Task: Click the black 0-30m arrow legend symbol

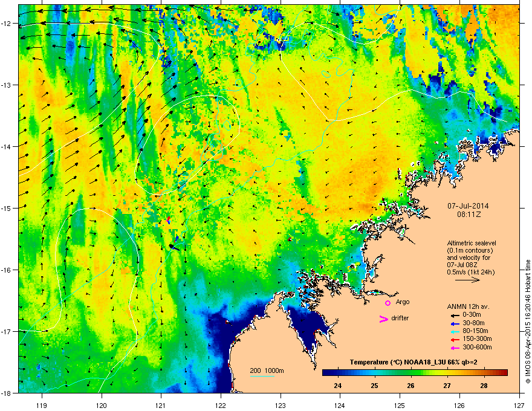Action: point(456,315)
